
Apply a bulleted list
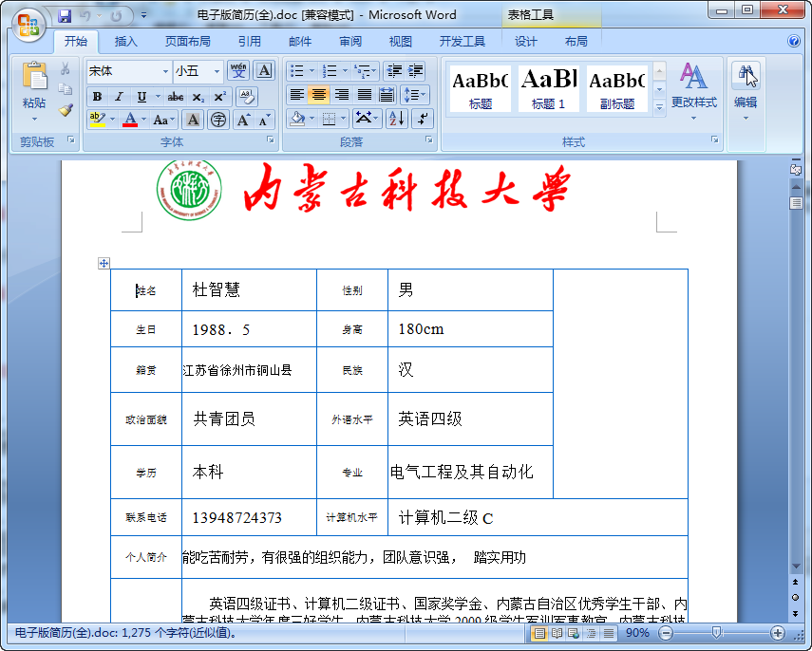[296, 70]
